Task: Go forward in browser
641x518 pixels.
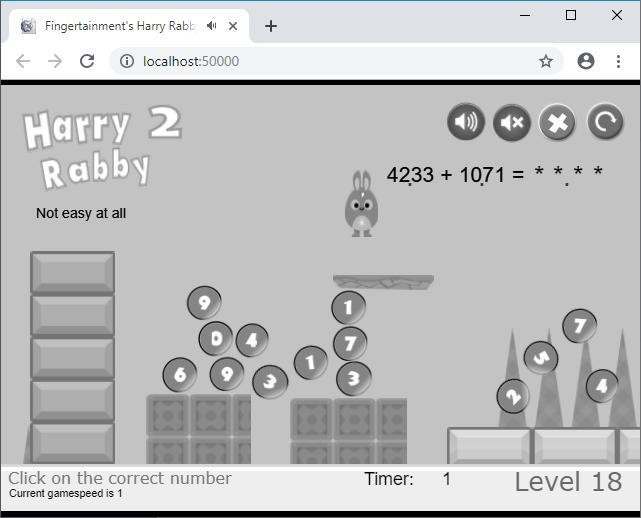Action: pos(55,61)
